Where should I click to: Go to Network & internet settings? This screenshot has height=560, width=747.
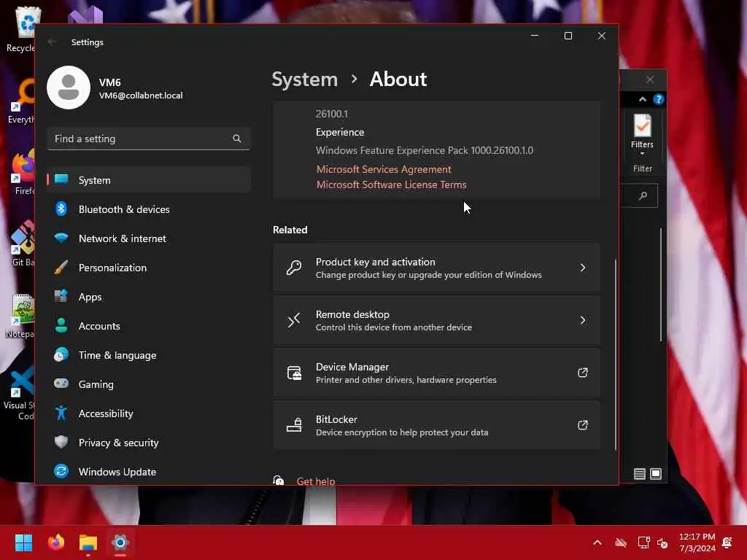click(149, 238)
